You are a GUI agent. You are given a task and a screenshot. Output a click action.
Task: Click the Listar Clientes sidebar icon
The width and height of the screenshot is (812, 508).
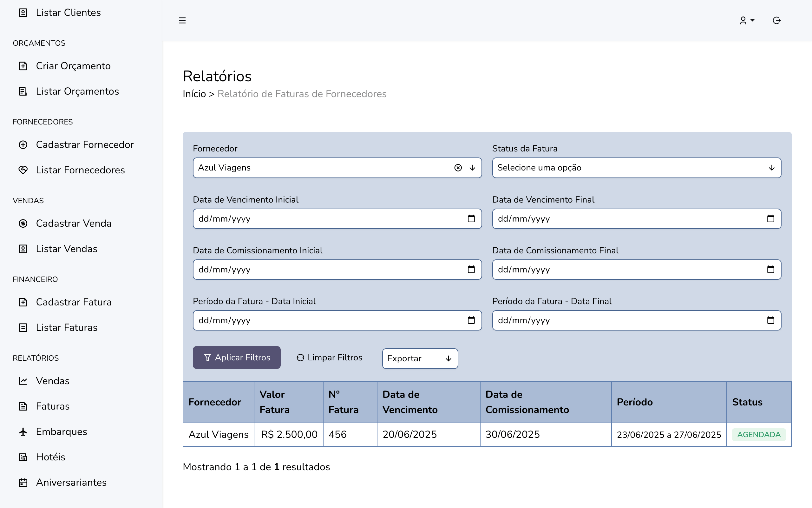tap(23, 13)
